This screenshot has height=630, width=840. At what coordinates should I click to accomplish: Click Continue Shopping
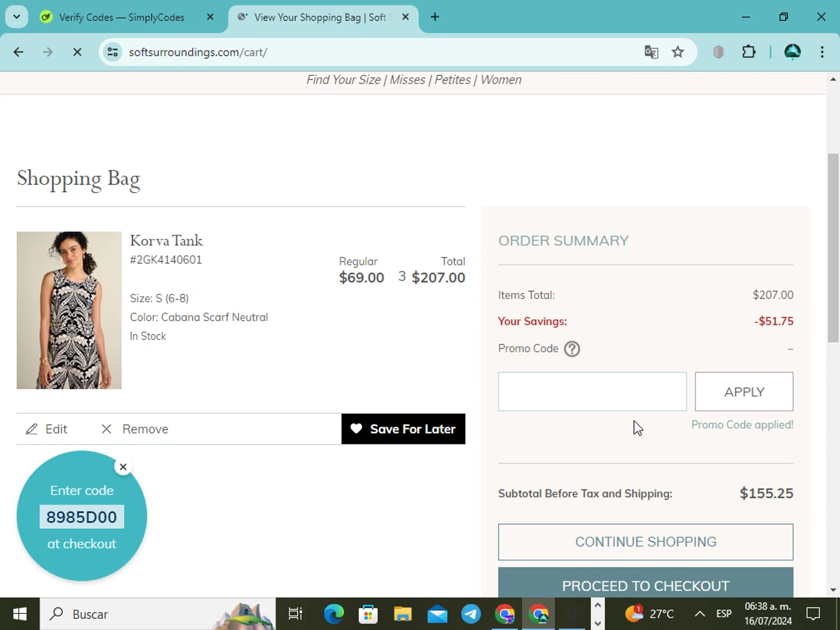click(x=646, y=542)
